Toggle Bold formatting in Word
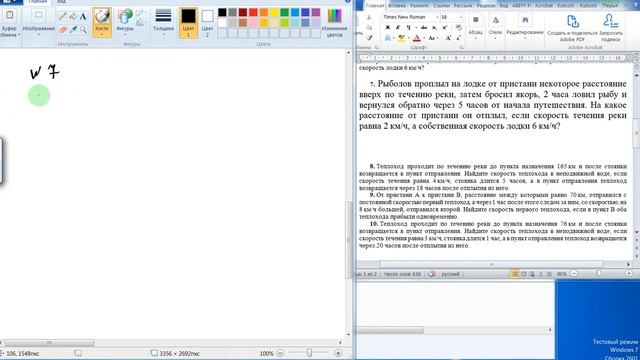The width and height of the screenshot is (640, 360). (x=387, y=27)
